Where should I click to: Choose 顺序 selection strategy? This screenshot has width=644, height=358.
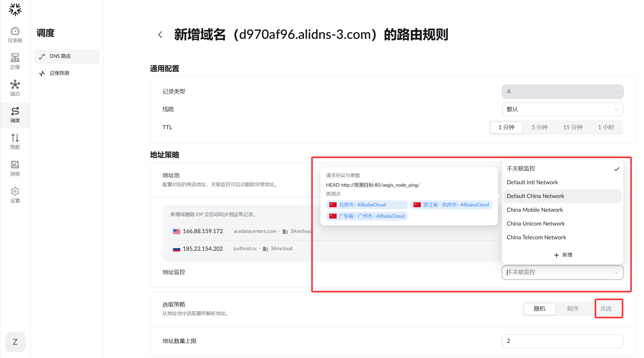pyautogui.click(x=573, y=309)
